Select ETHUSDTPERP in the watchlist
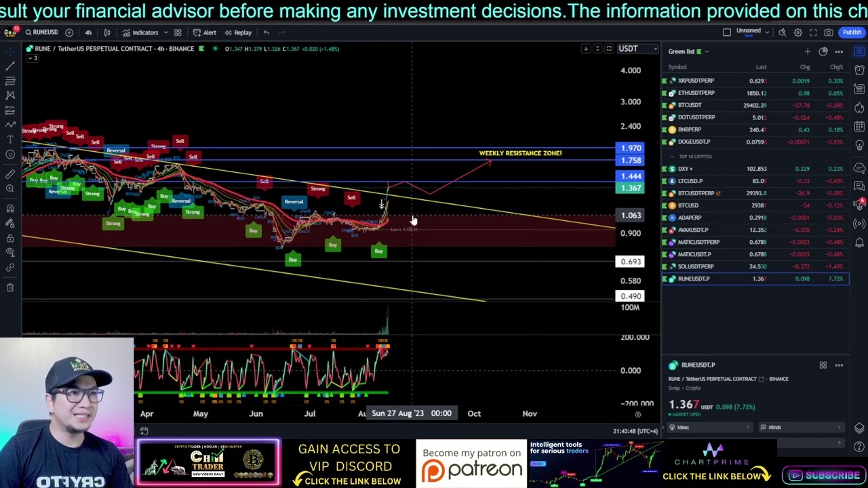 pos(755,93)
